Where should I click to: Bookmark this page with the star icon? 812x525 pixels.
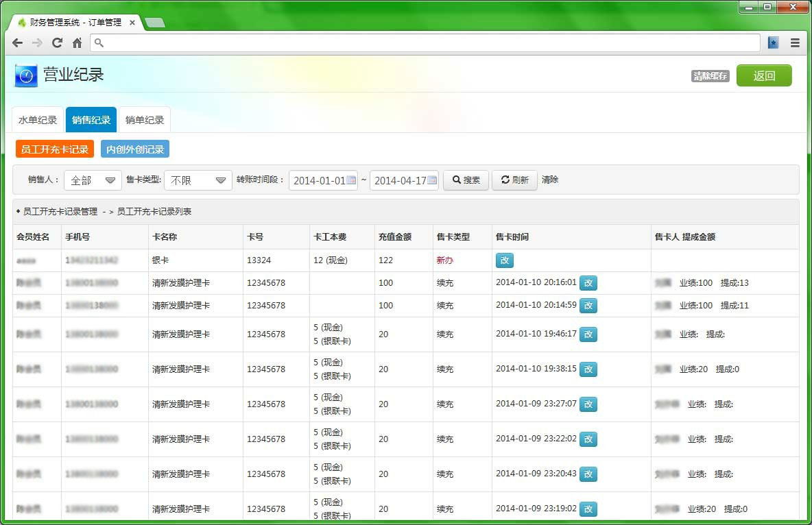point(773,43)
